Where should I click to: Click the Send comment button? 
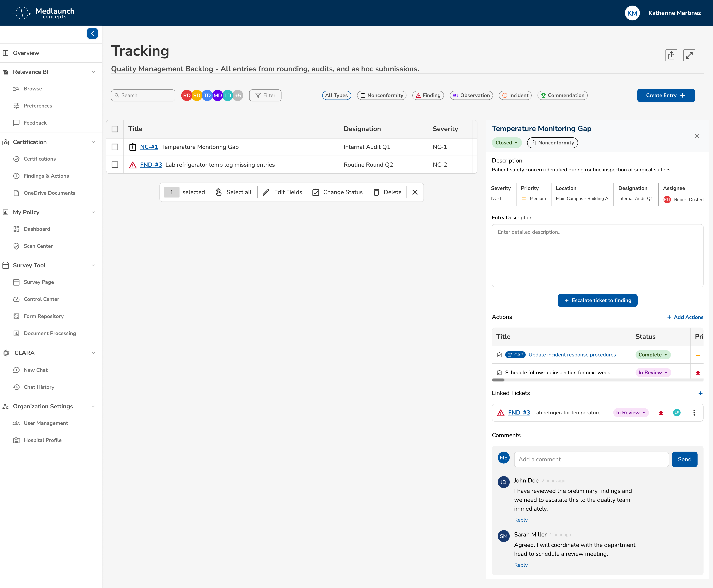coord(684,459)
